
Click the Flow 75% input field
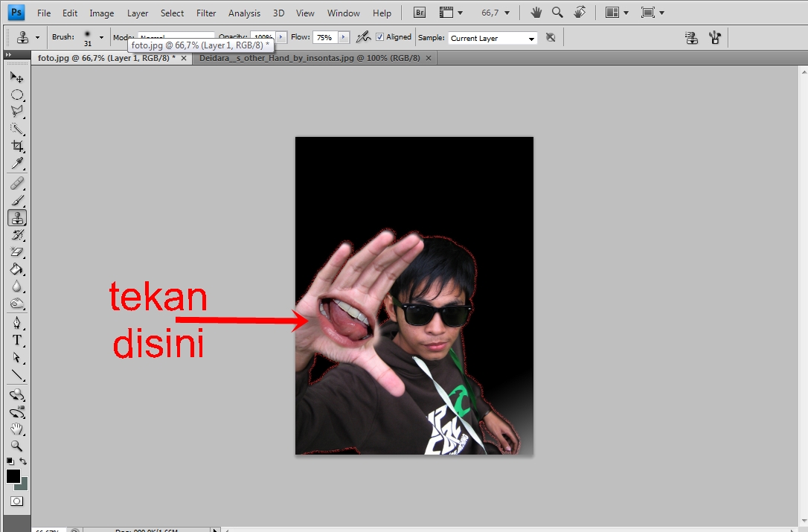point(325,37)
